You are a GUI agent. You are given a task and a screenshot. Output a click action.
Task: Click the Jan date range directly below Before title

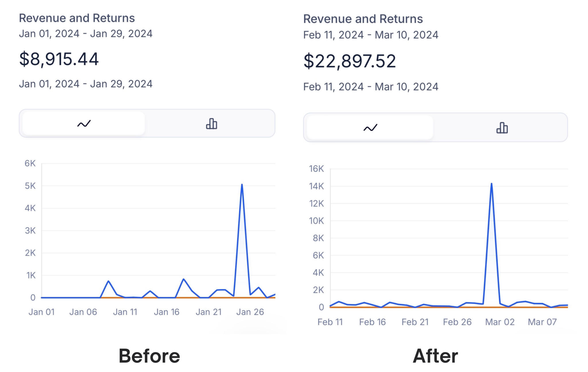(86, 34)
